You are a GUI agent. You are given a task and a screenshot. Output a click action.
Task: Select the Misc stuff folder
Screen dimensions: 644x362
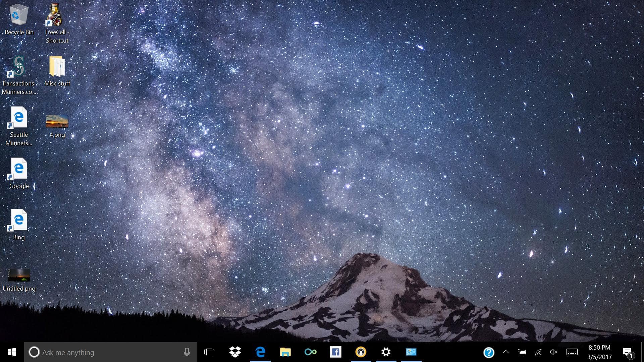(x=57, y=67)
